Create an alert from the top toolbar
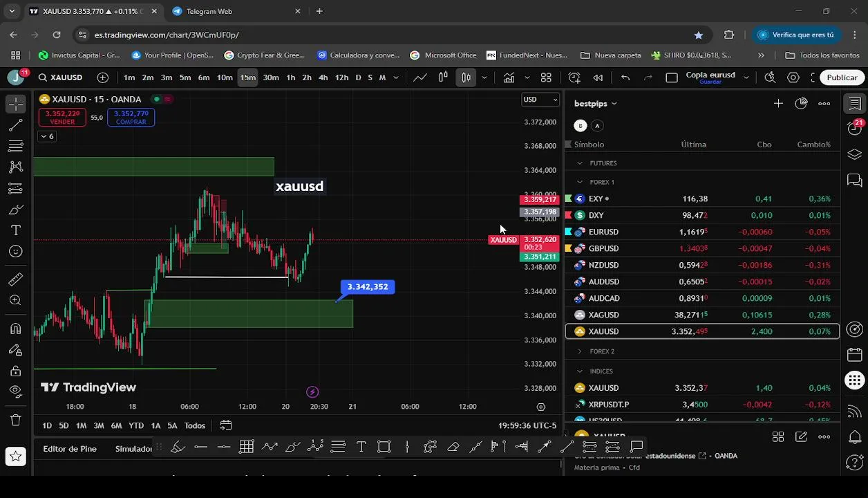The height and width of the screenshot is (498, 868). [574, 77]
